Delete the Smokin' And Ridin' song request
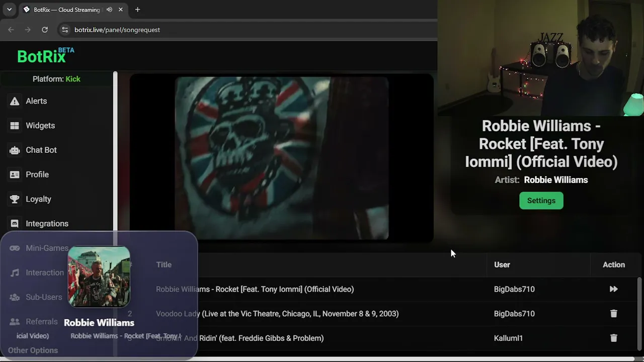The height and width of the screenshot is (362, 644). click(x=614, y=338)
